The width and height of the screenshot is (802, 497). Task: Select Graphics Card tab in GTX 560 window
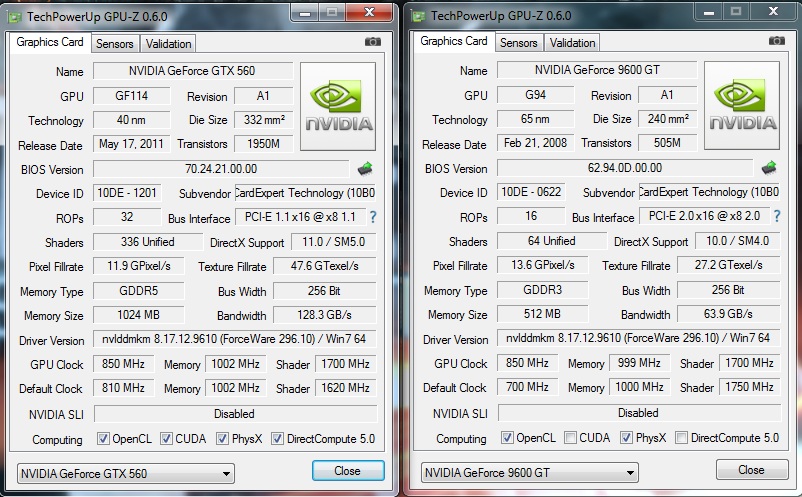pos(50,42)
